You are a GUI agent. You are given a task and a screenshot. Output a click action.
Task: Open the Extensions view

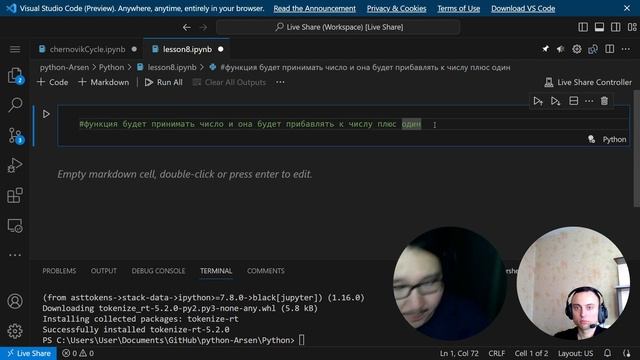click(x=15, y=196)
